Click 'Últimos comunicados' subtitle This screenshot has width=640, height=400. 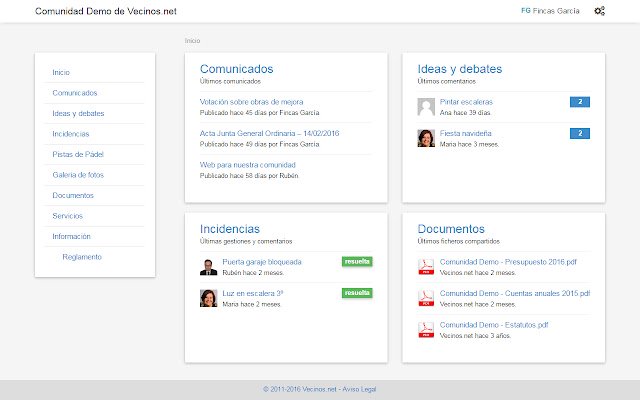click(230, 81)
